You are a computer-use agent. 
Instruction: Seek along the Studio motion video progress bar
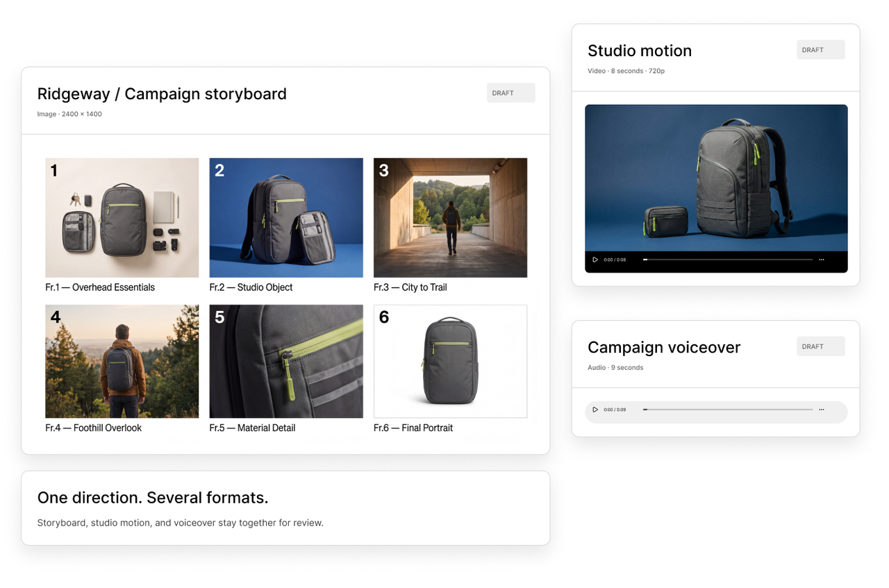click(x=728, y=260)
